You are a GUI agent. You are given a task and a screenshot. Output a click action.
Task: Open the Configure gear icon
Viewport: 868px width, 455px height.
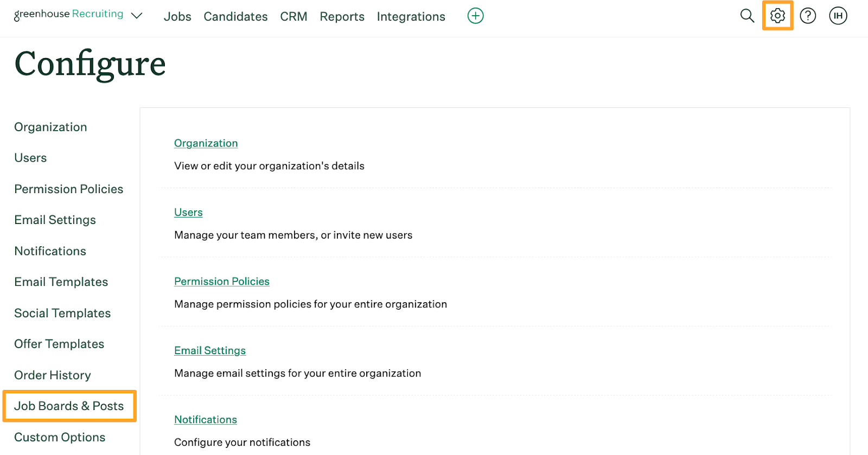[x=777, y=16]
